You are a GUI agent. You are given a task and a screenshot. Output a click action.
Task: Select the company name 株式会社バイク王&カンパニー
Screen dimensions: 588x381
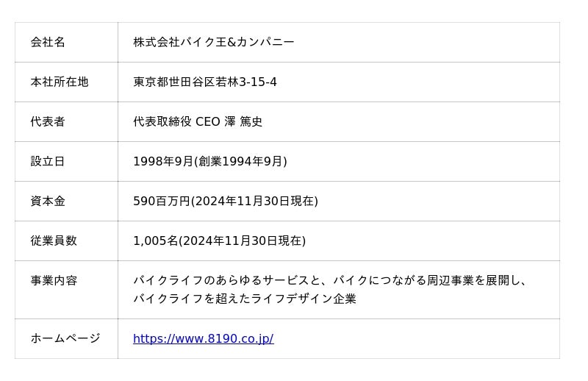213,43
